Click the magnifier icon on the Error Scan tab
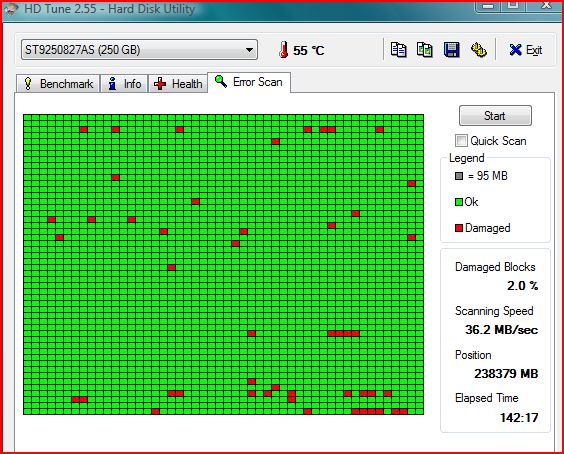The width and height of the screenshot is (564, 454). coord(221,82)
